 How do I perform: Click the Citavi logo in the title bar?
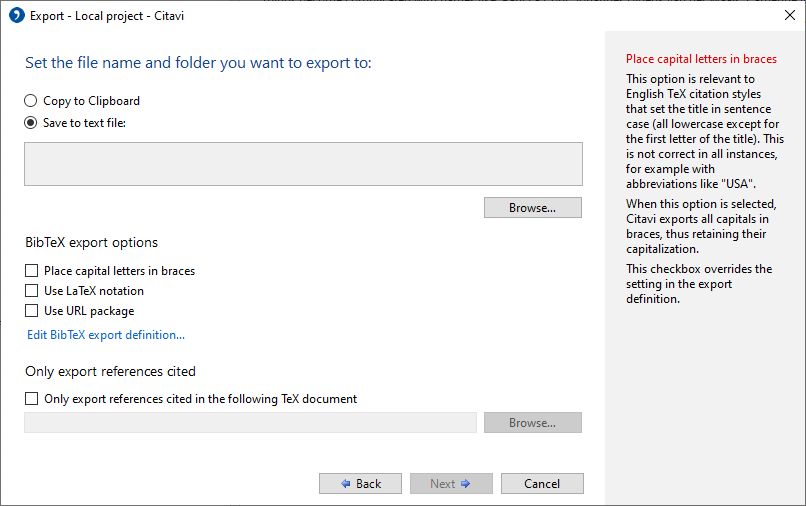[x=16, y=16]
